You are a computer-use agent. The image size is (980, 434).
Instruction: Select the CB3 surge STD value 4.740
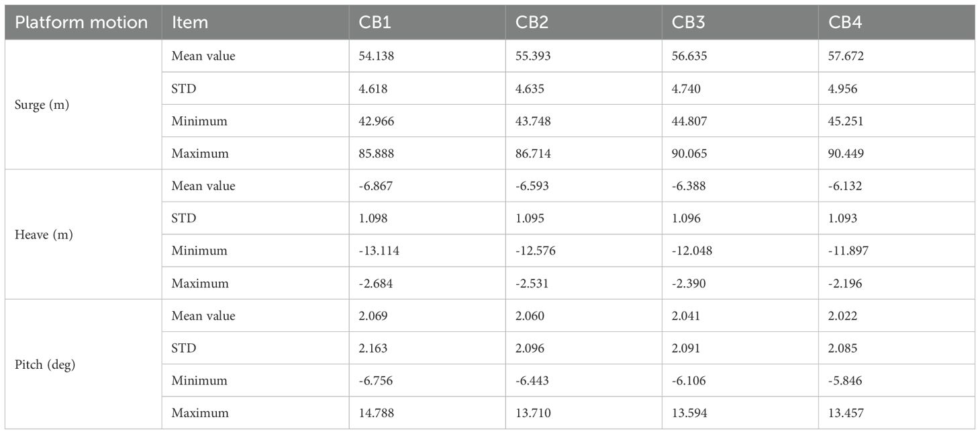point(687,89)
